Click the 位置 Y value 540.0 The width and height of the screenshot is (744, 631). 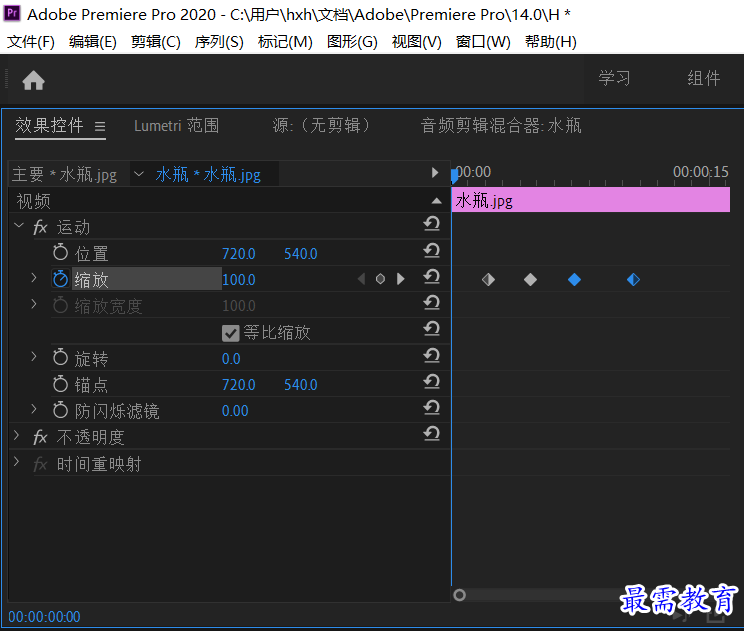point(301,254)
